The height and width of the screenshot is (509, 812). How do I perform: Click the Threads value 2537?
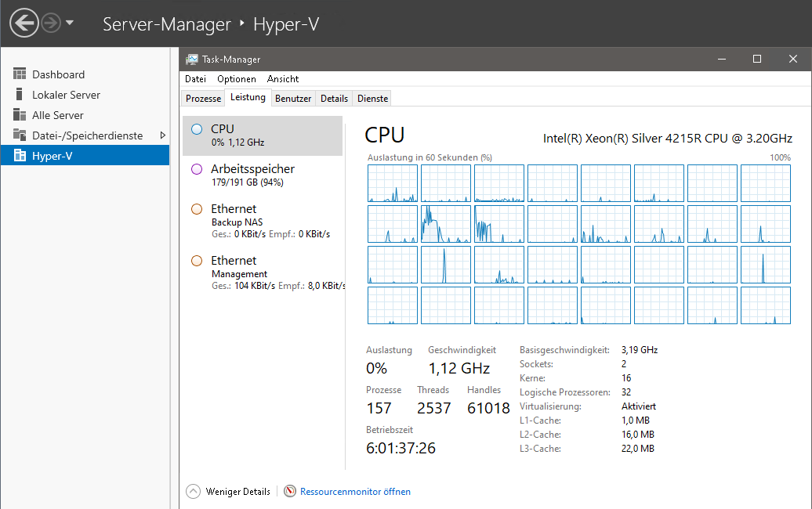(x=434, y=408)
